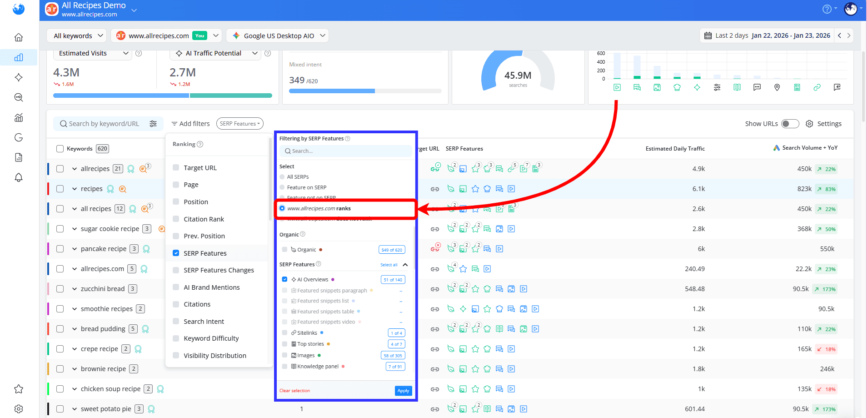868x418 pixels.
Task: Click the Apply button in the filter panel
Action: click(403, 390)
